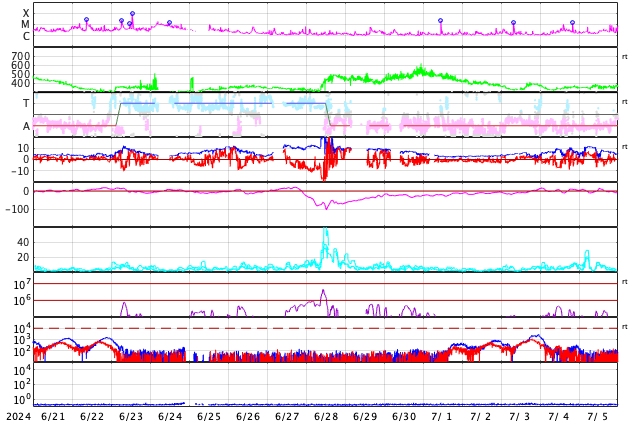Click the rt tag beside the 10^7 flux panel
Screen dimensions: 634x424
coord(625,282)
